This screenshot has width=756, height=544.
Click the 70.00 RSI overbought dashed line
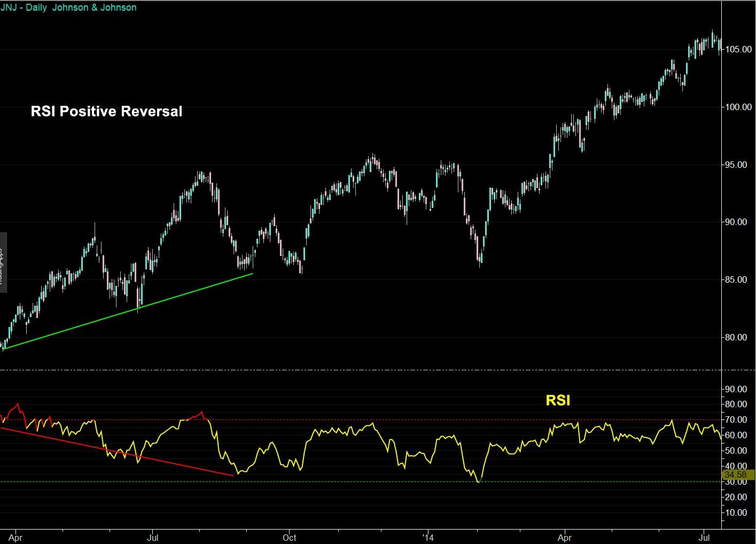374,419
